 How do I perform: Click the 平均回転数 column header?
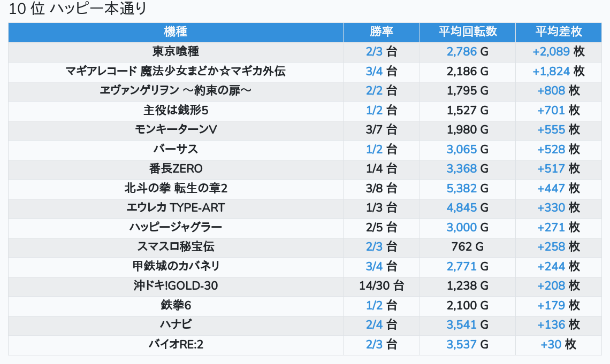[467, 32]
